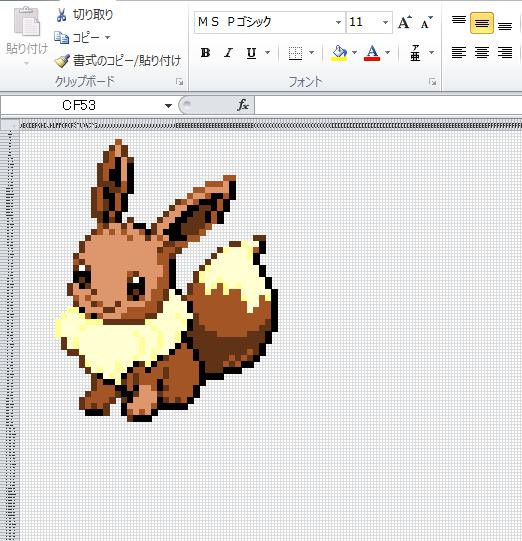Decrease font size with small A icon

point(426,23)
